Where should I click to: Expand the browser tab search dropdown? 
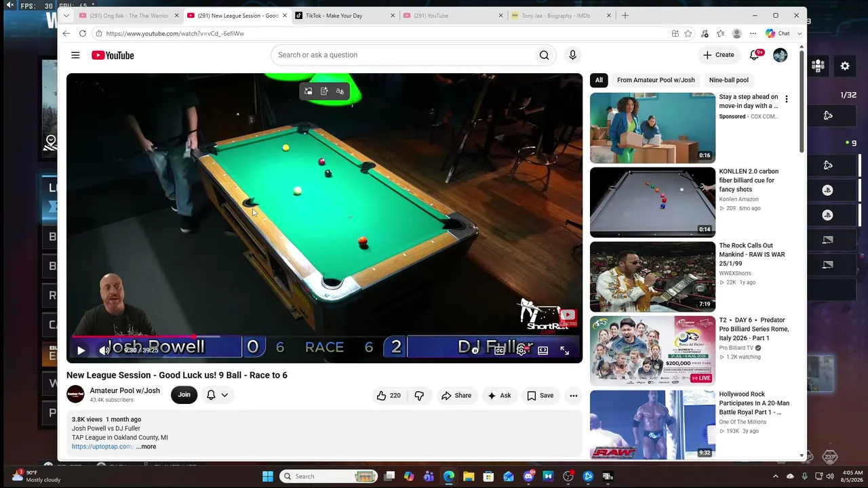coord(66,16)
